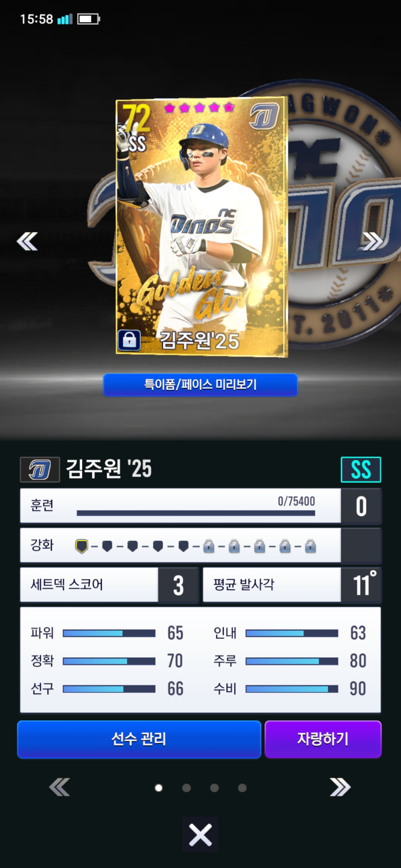Tap the NC Dinos team logo beside player name

coord(40,469)
